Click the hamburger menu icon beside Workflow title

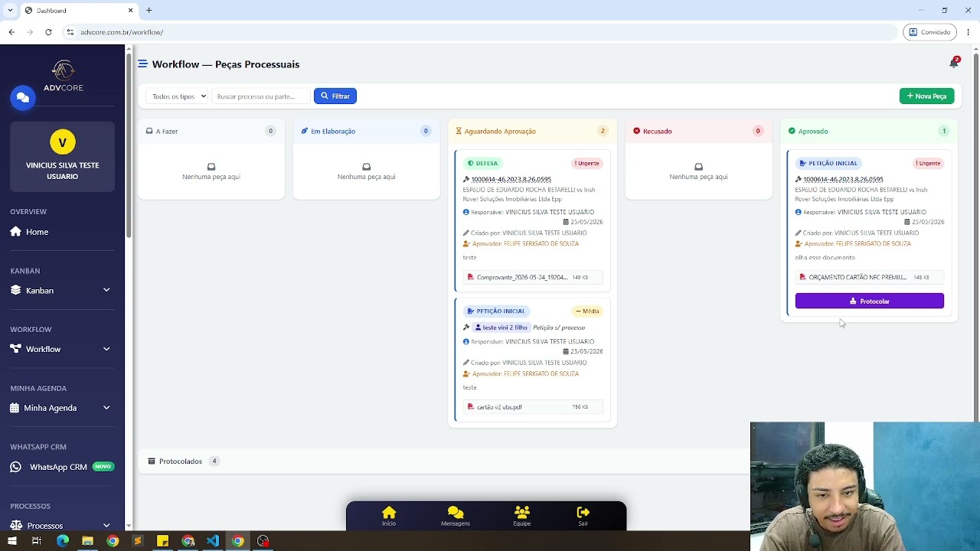point(142,64)
